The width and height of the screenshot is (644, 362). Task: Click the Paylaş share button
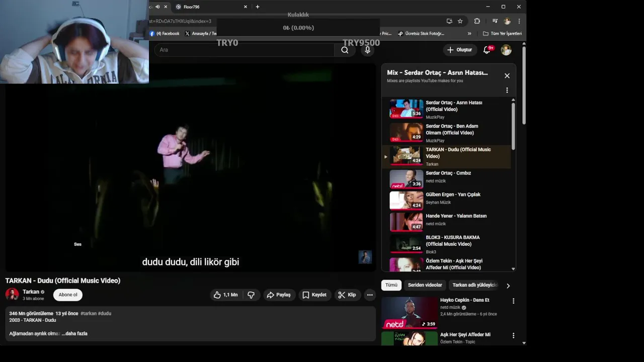(278, 295)
